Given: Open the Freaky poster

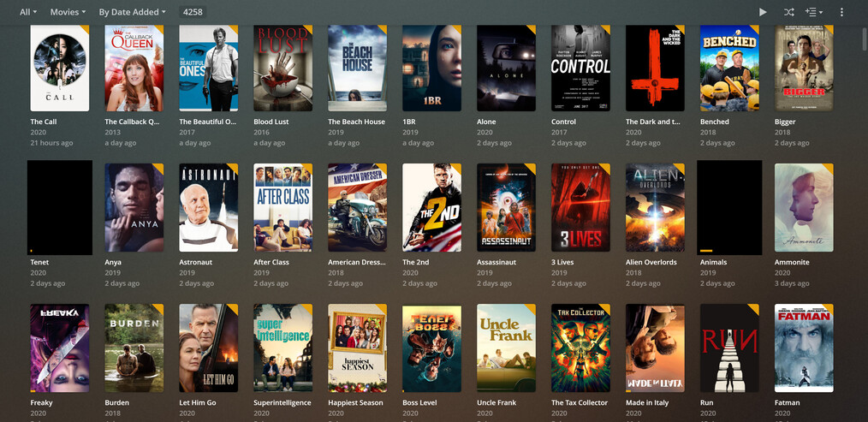Looking at the screenshot, I should pos(60,348).
